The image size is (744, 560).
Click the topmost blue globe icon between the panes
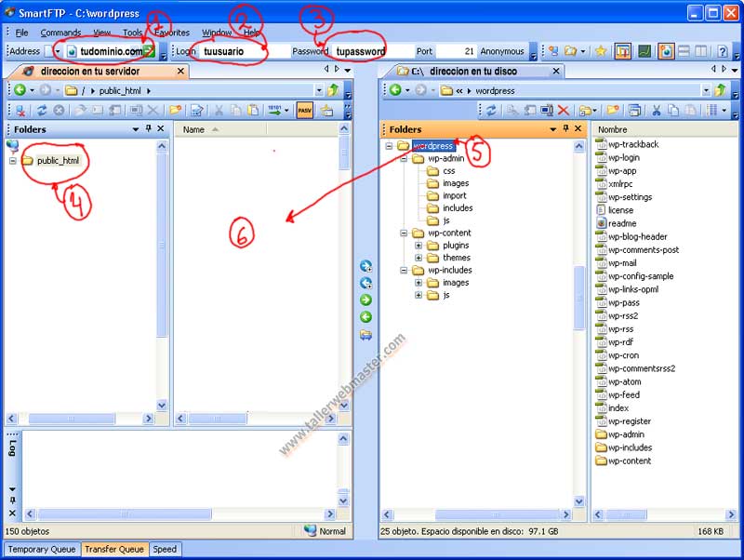click(365, 266)
